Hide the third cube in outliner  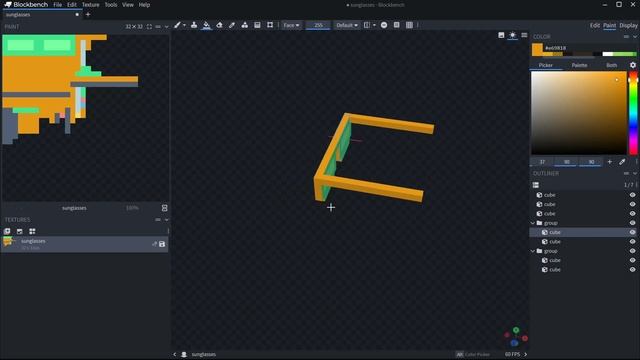(x=632, y=214)
